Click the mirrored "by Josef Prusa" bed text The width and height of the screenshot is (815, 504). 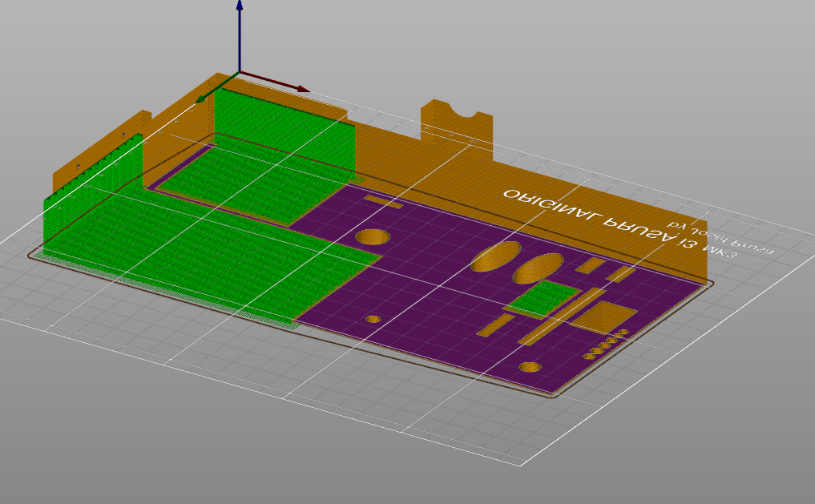720,237
